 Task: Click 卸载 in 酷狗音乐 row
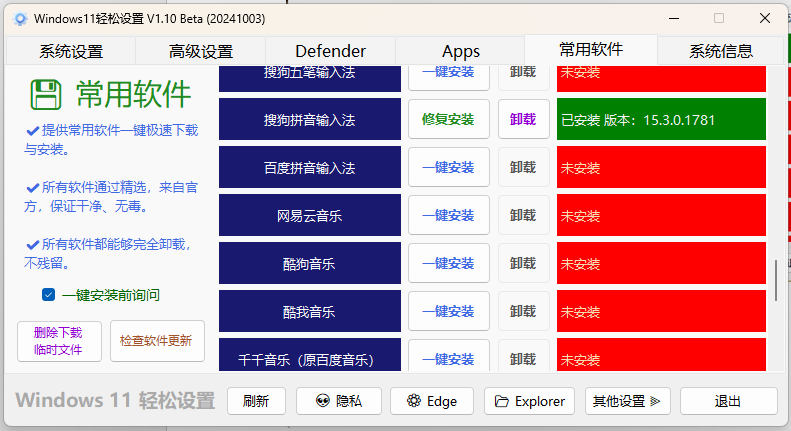click(523, 263)
